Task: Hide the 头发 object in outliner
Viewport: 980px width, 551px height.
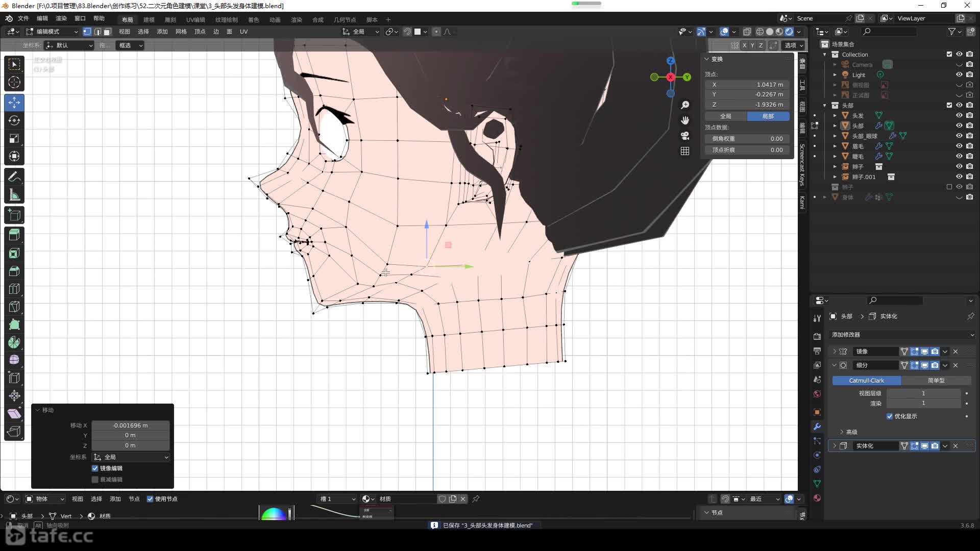Action: [x=959, y=115]
